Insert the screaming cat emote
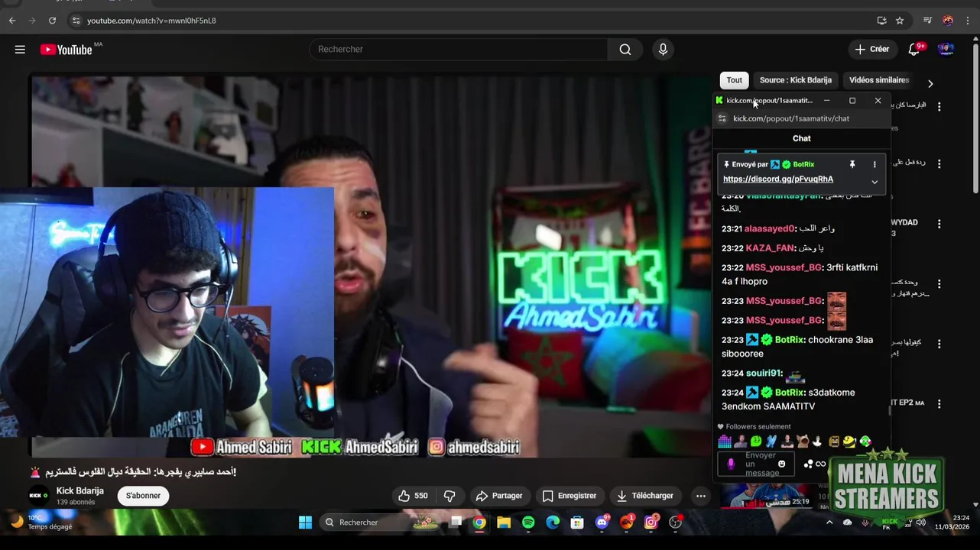Viewport: 980px width, 550px height. [x=803, y=442]
